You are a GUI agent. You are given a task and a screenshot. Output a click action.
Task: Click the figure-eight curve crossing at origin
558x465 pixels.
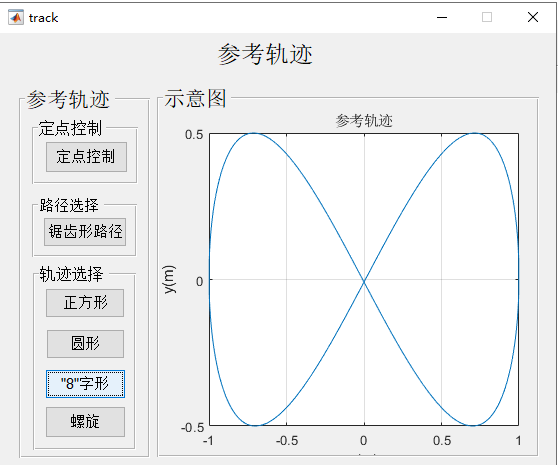[364, 281]
